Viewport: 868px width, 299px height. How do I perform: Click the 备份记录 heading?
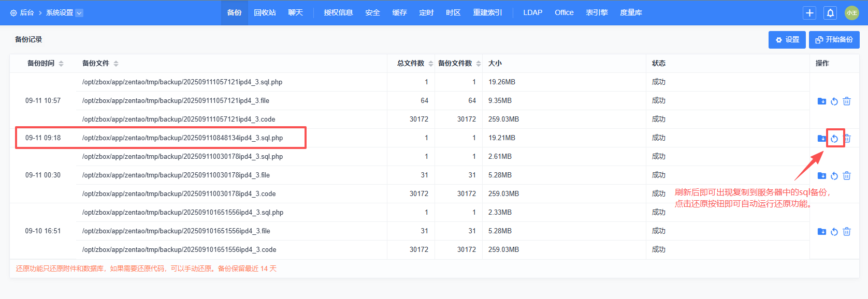point(28,40)
